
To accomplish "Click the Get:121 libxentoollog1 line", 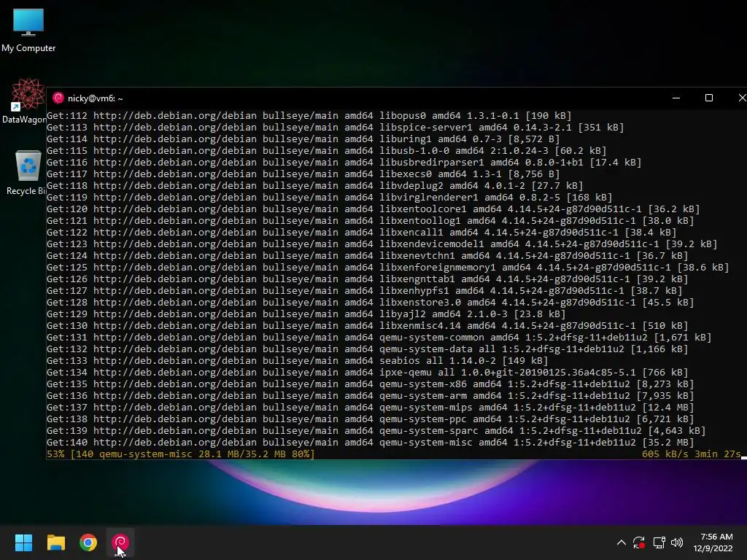I will point(370,220).
